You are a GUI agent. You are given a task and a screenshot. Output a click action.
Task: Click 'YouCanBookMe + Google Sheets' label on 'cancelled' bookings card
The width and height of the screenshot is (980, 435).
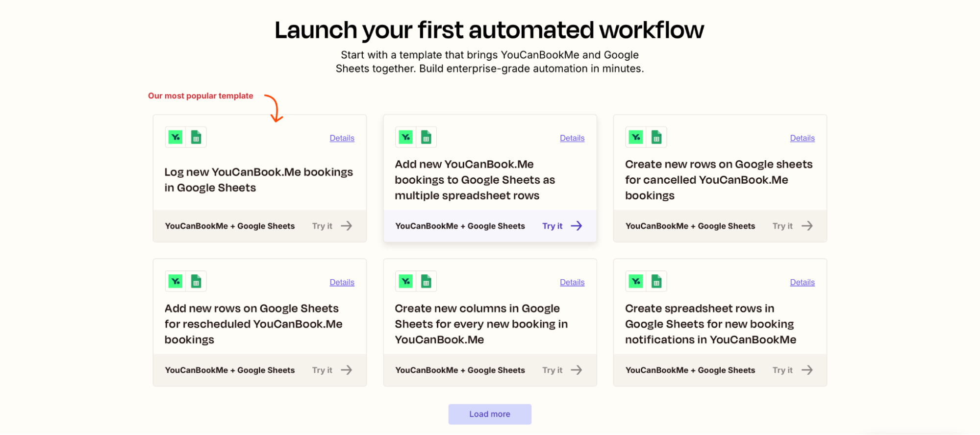(x=690, y=226)
